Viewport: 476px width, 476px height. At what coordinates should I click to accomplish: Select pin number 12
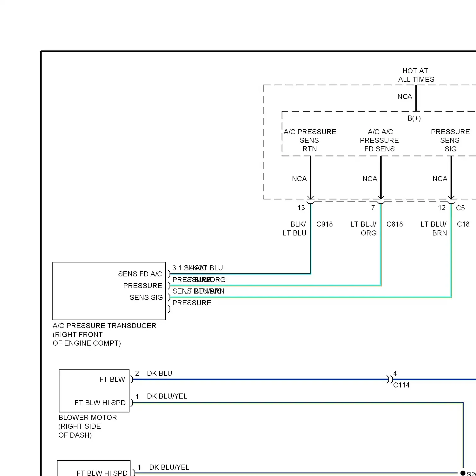click(x=442, y=208)
